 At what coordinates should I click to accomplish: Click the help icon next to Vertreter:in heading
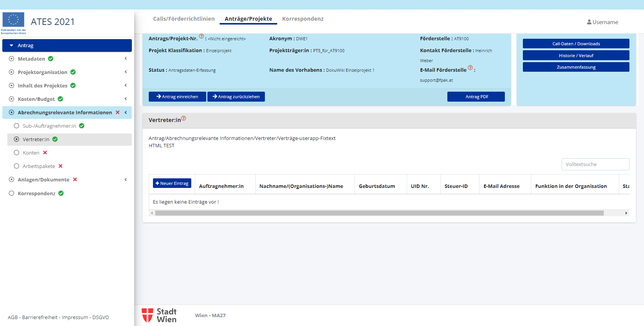pos(184,119)
